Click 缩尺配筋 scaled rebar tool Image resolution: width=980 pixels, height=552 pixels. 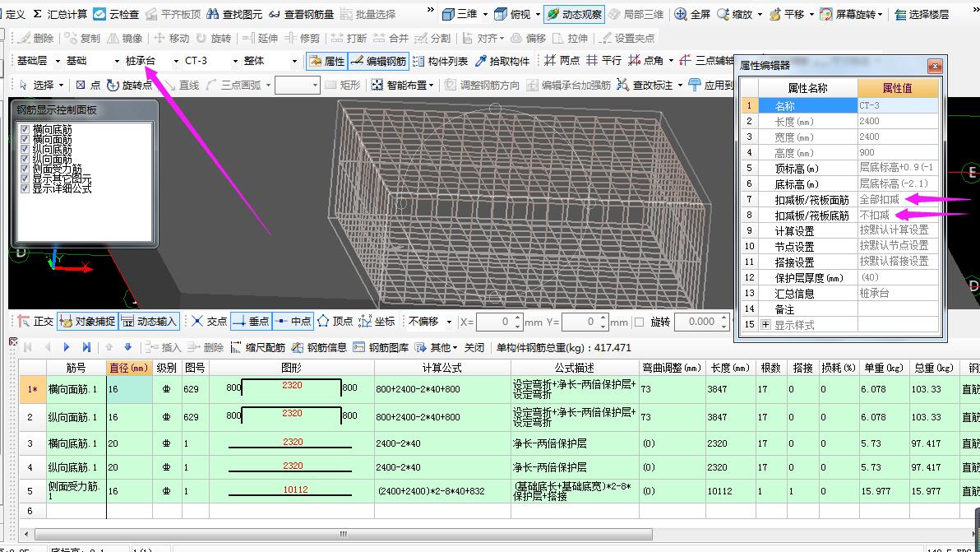tap(258, 347)
